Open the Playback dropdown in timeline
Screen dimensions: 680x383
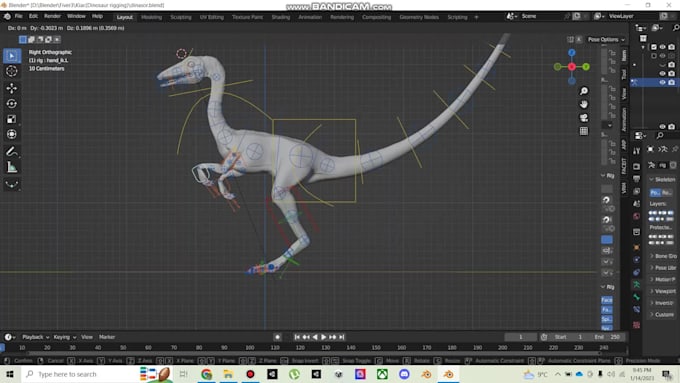pos(36,337)
